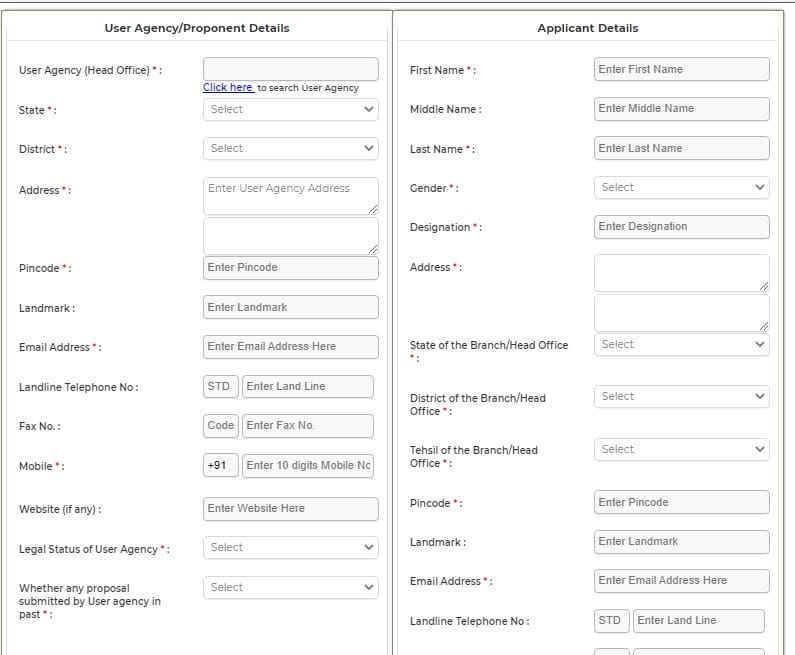Click the 'Click here' search User Agency link
The height and width of the screenshot is (655, 795).
228,88
